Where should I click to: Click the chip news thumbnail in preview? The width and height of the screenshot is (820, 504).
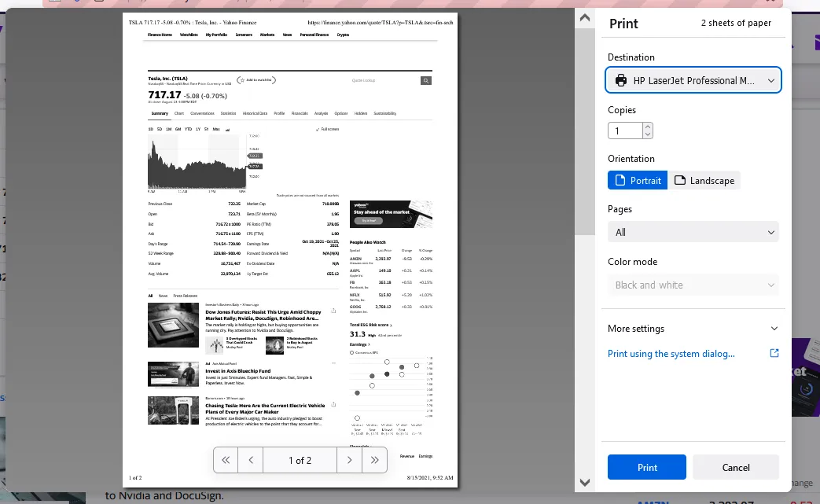pos(173,325)
